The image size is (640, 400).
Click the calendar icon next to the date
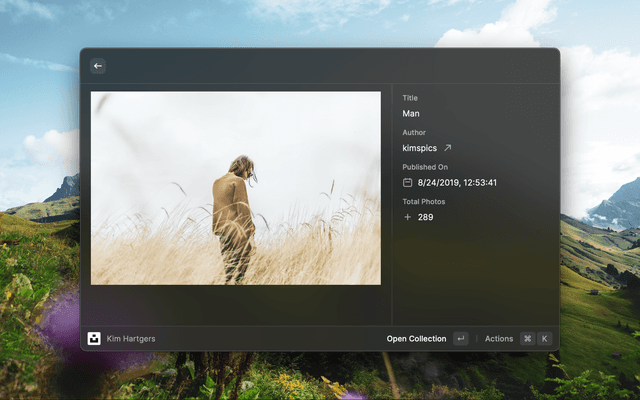pos(408,183)
